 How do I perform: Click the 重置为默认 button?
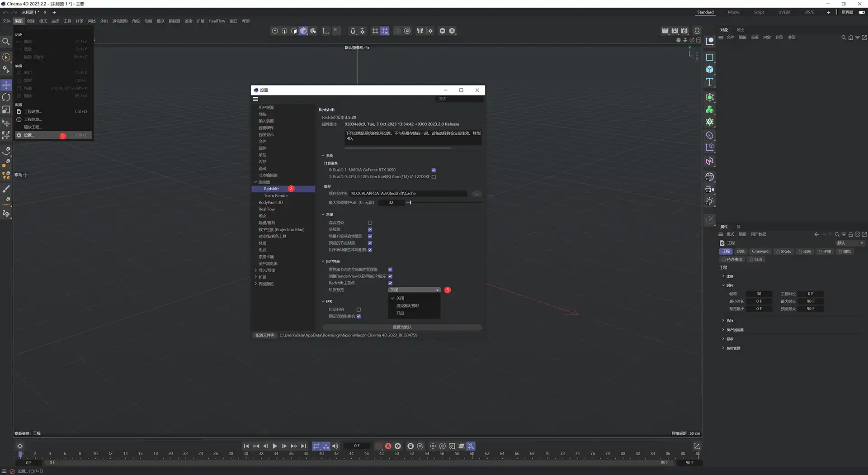pos(402,327)
